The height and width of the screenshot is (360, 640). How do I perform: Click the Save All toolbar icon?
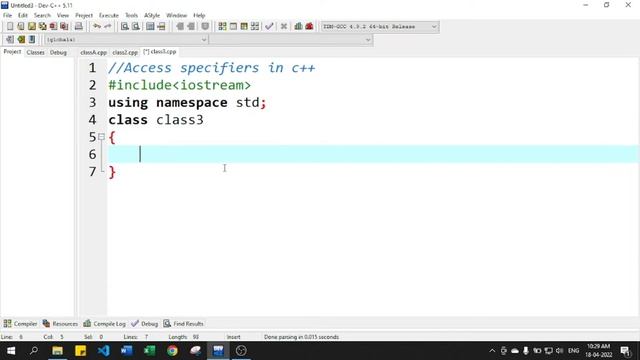click(42, 27)
